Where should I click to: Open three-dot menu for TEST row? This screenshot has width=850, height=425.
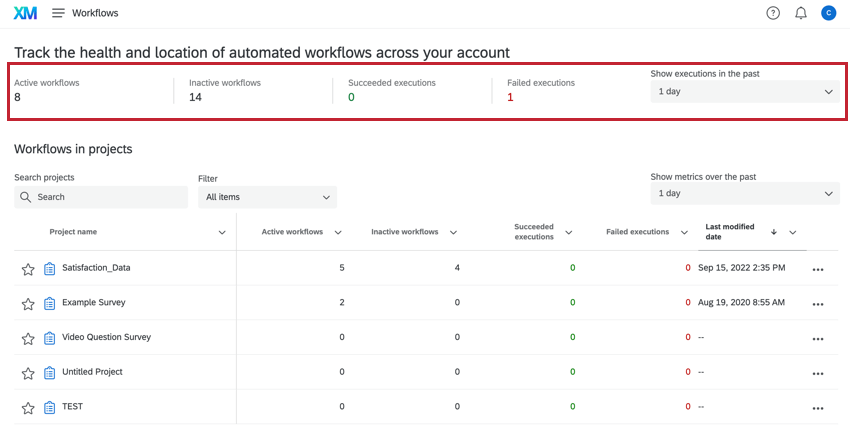[x=818, y=408]
